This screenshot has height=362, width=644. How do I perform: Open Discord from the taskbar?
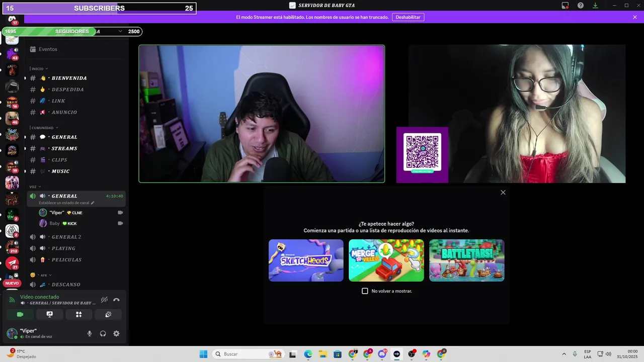click(382, 354)
